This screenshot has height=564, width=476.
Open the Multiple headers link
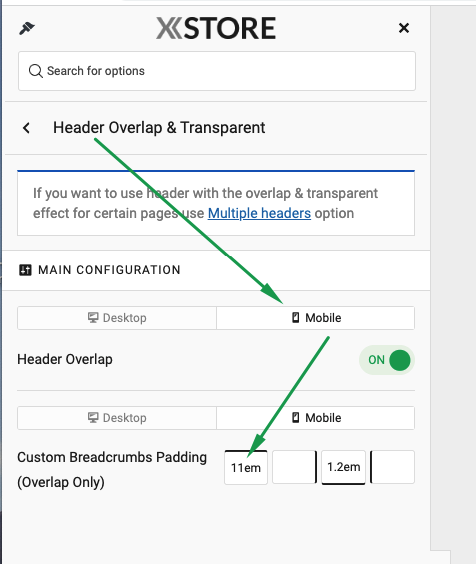259,213
